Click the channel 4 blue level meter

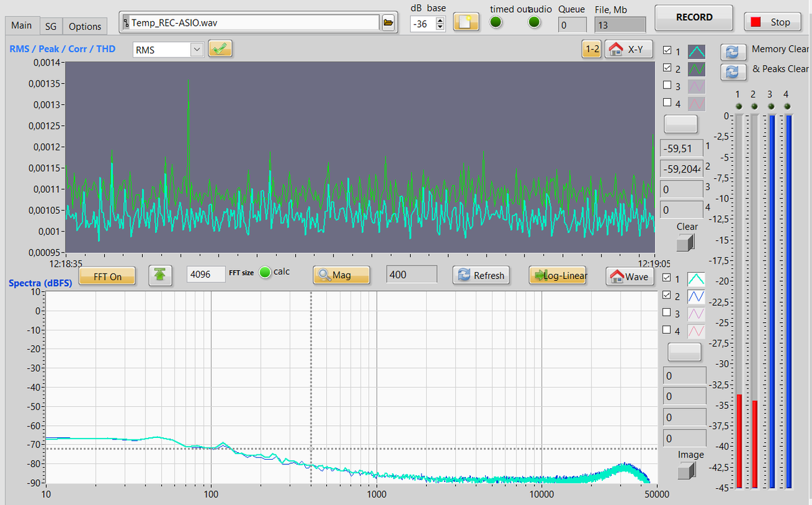788,301
